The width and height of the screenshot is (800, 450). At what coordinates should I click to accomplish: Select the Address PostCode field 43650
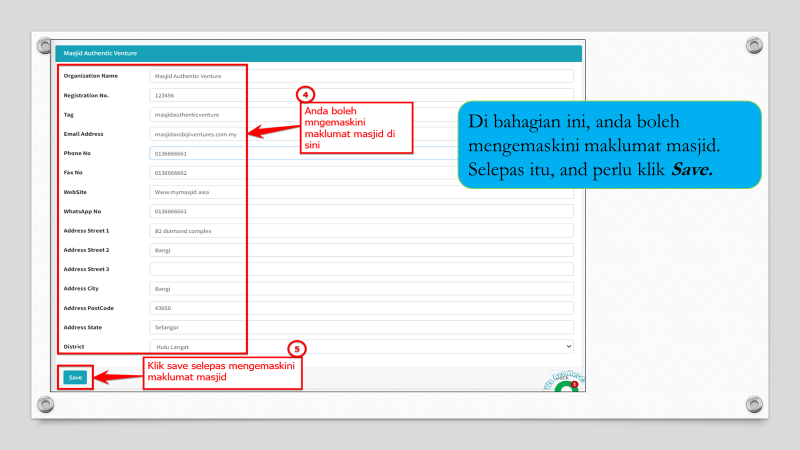coord(361,308)
